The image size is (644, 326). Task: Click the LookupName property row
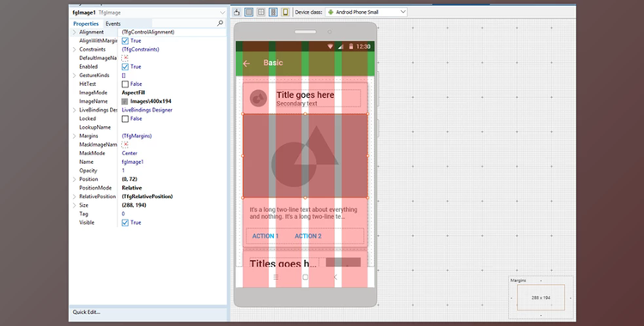pyautogui.click(x=148, y=127)
